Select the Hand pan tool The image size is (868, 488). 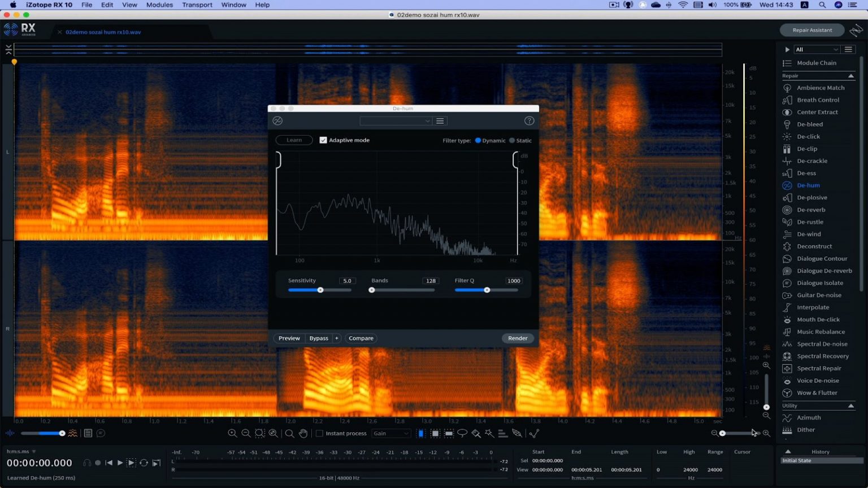(x=303, y=433)
